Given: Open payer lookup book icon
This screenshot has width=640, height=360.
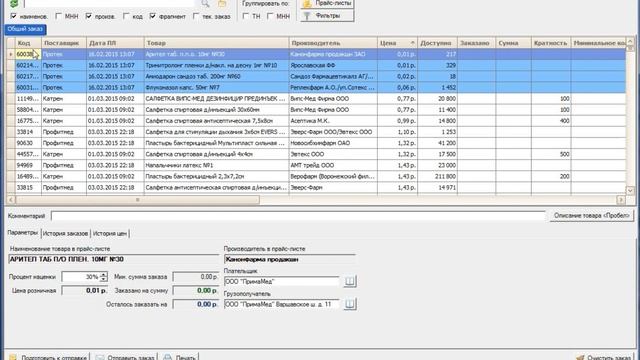Looking at the screenshot, I should pos(349,281).
